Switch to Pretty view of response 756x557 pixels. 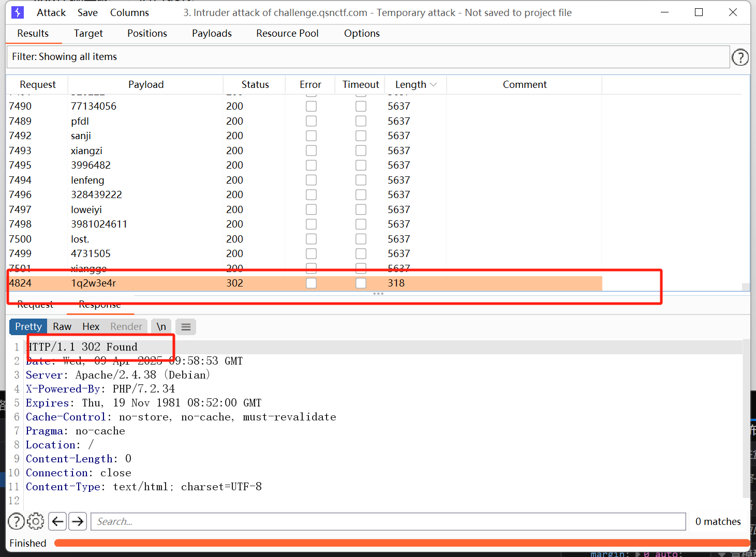click(28, 327)
